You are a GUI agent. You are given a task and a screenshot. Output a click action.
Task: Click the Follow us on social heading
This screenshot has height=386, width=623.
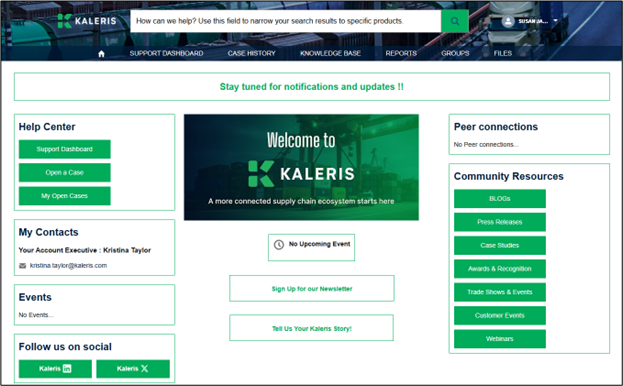tap(65, 347)
